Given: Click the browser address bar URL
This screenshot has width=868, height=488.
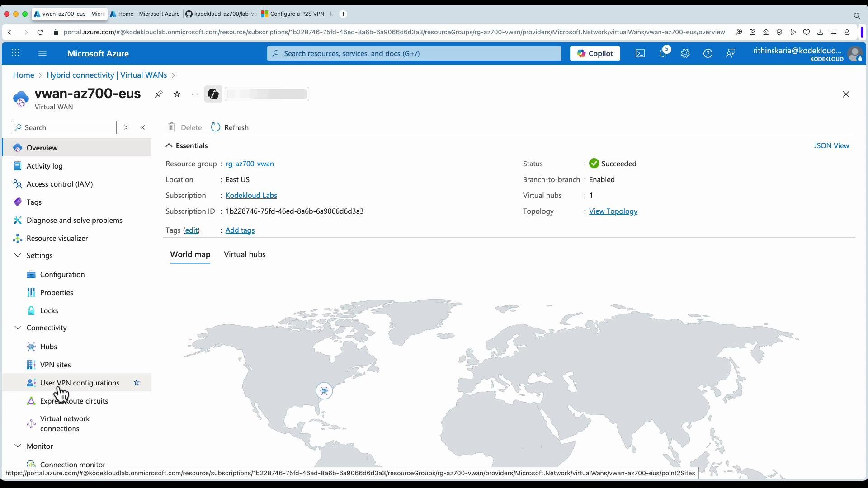Looking at the screenshot, I should [x=394, y=32].
